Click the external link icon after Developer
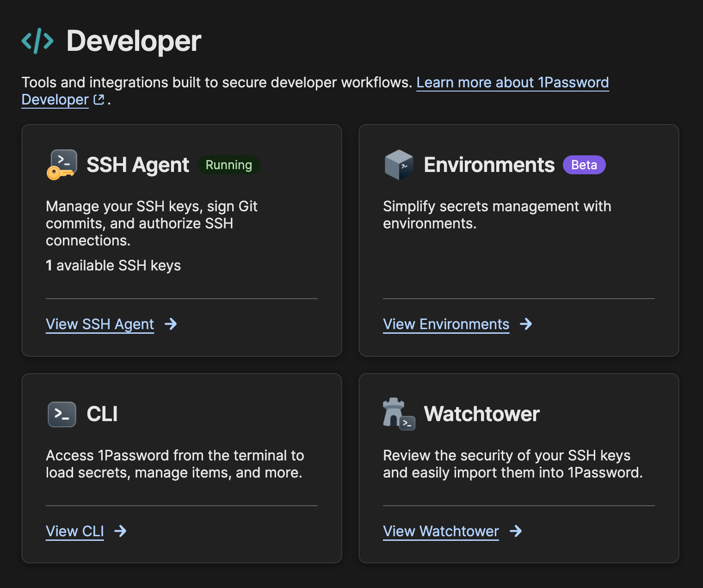This screenshot has width=703, height=588. click(99, 99)
